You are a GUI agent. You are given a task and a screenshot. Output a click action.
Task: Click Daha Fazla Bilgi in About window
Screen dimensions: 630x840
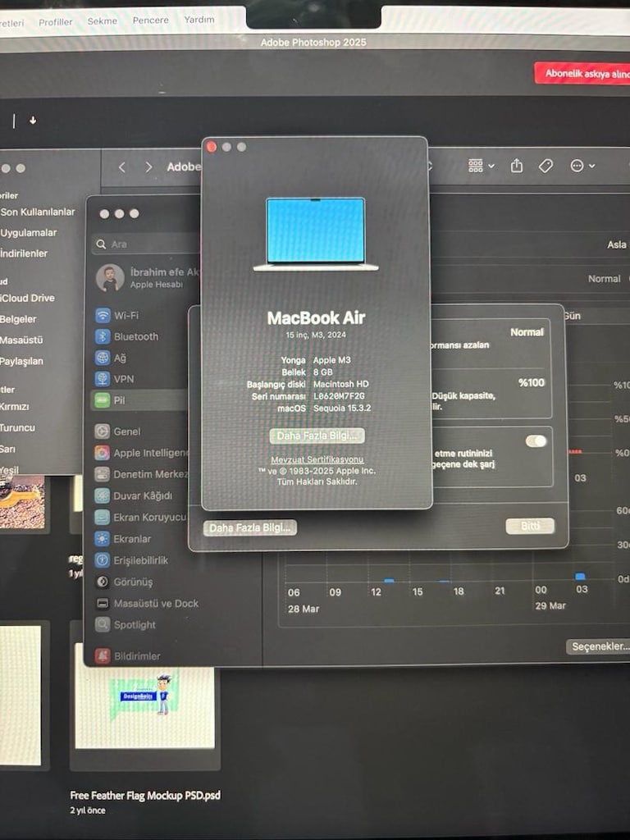pyautogui.click(x=317, y=436)
